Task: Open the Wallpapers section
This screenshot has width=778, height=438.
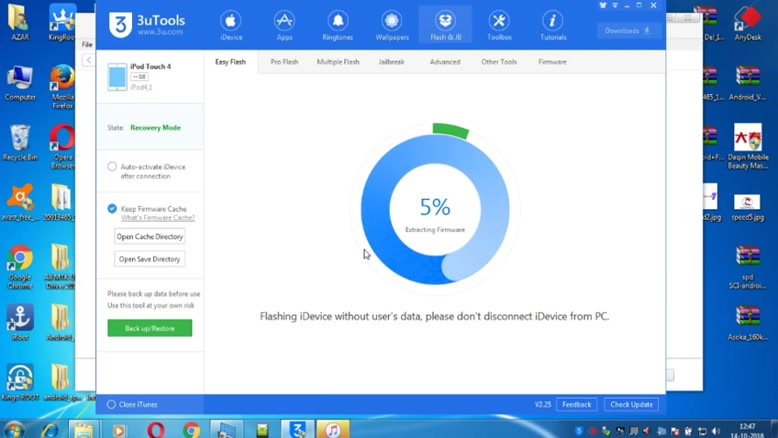Action: tap(391, 26)
